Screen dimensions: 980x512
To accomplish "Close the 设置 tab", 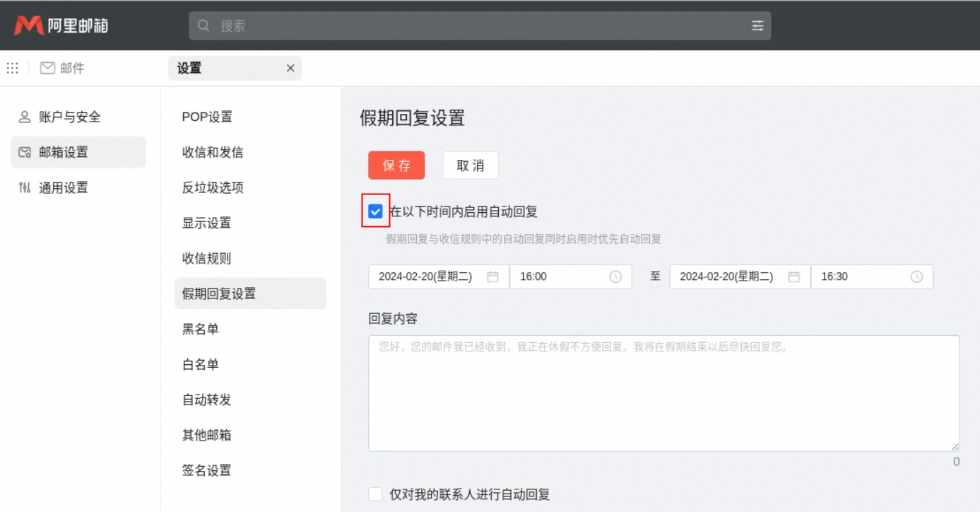I will 290,69.
